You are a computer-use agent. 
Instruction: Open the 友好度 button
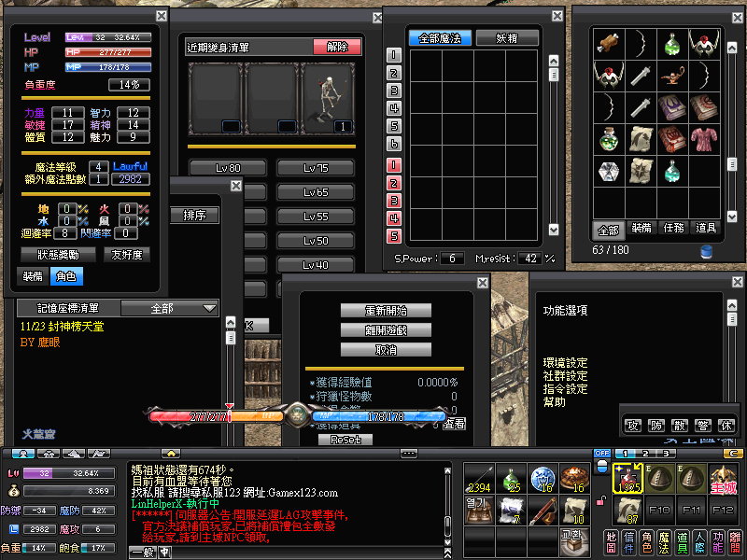[127, 255]
